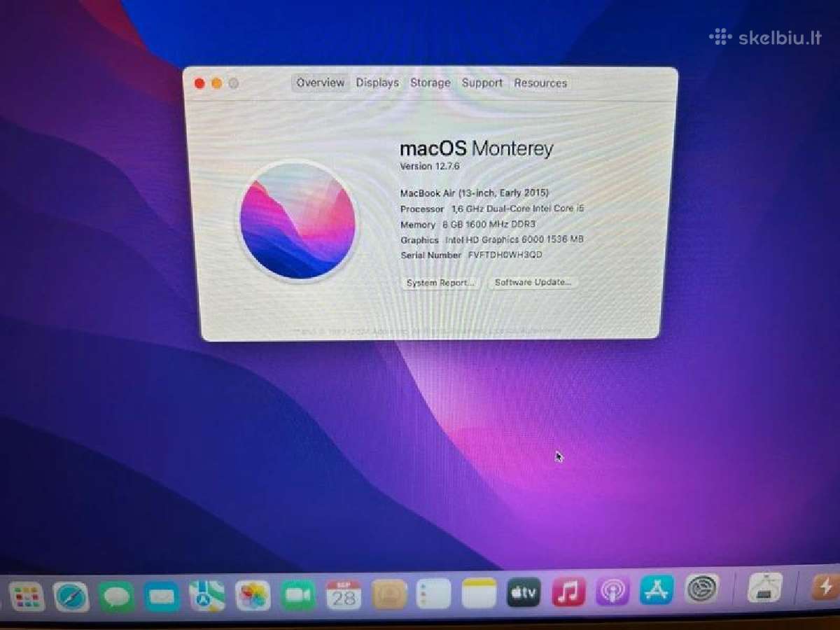Open the yellow Notes app icon

(479, 594)
